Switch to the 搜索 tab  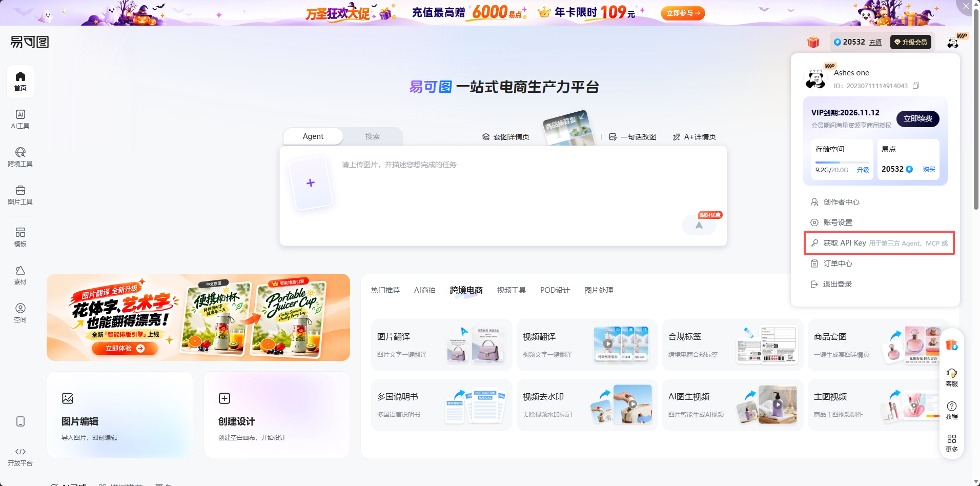(x=373, y=136)
